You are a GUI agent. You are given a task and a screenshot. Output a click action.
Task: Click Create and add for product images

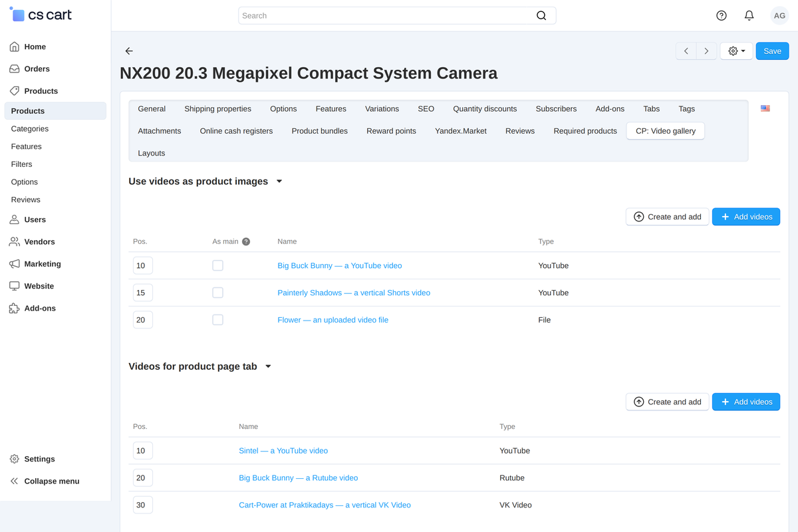pyautogui.click(x=667, y=217)
